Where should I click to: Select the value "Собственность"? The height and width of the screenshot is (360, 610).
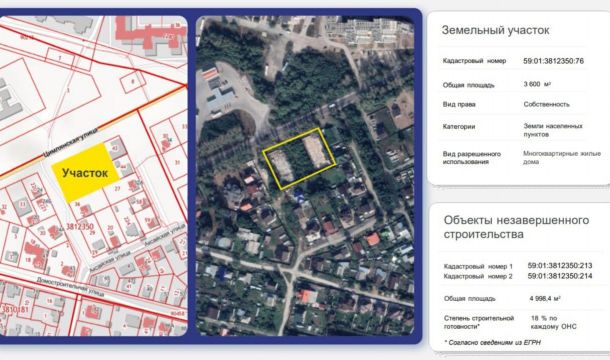(546, 104)
